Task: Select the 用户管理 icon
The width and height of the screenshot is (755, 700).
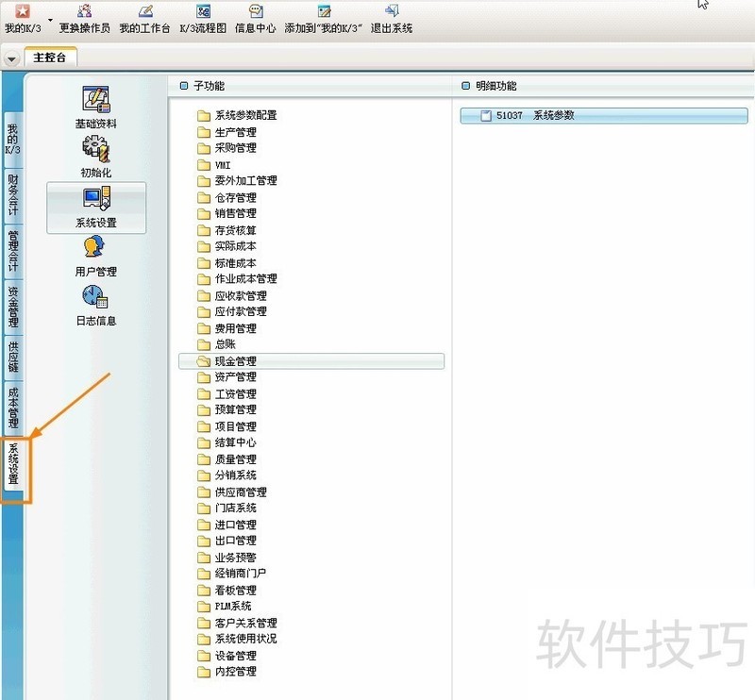Action: coord(96,247)
